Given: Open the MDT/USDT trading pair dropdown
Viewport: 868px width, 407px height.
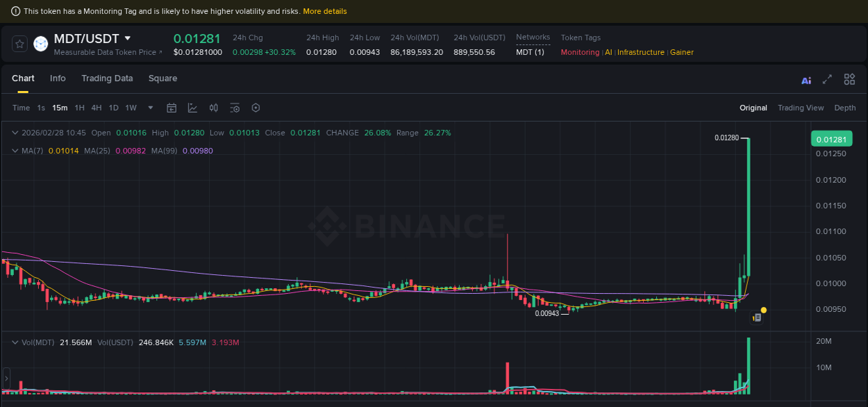Looking at the screenshot, I should (x=129, y=39).
